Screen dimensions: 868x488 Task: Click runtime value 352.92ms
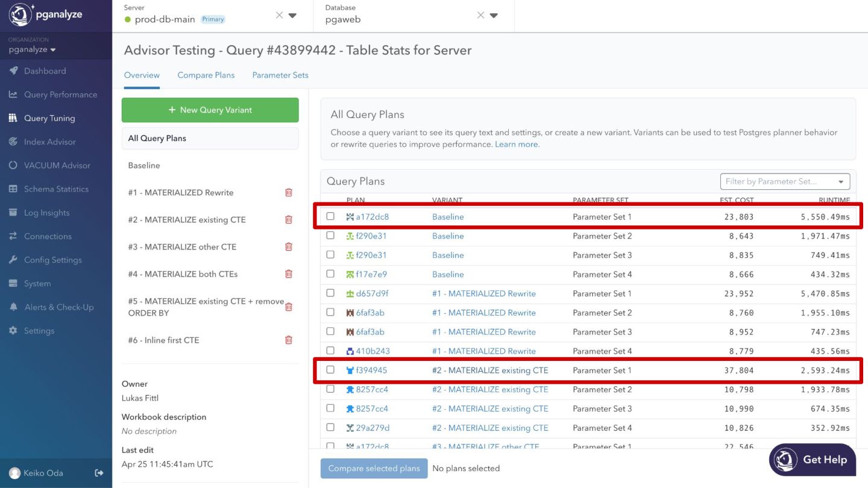pyautogui.click(x=830, y=428)
